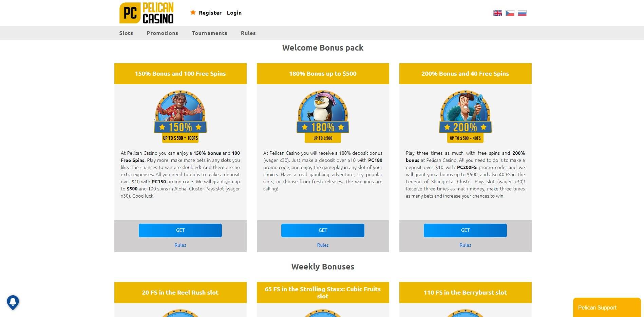Click the 200% bonus badge image

465,116
